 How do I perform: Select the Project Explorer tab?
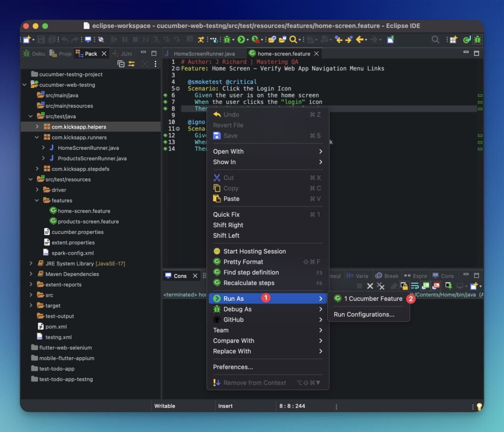pos(61,54)
